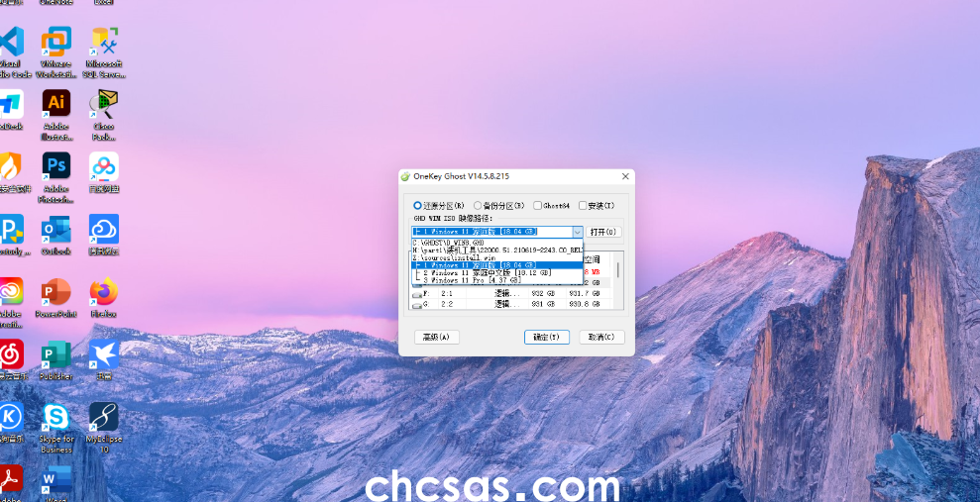Open the flame security software icon
The image size is (980, 502).
[x=14, y=171]
